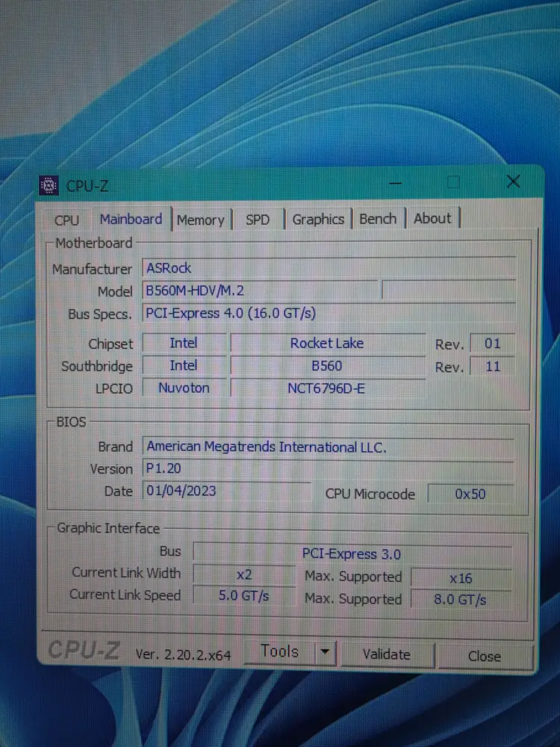Click the Graphic Interface bus PCI-Express 3.0
This screenshot has height=747, width=560.
pyautogui.click(x=352, y=554)
